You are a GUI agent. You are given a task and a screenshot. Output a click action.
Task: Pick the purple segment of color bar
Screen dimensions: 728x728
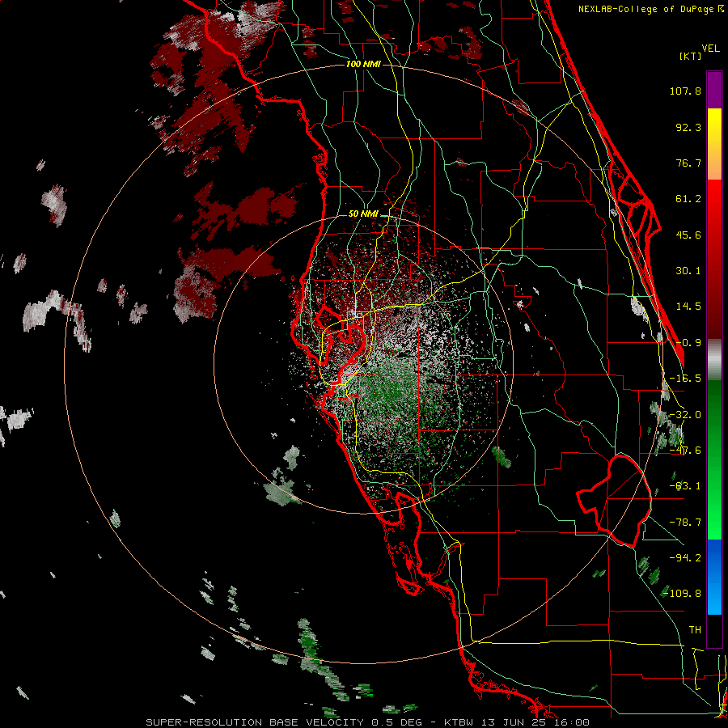pyautogui.click(x=714, y=90)
